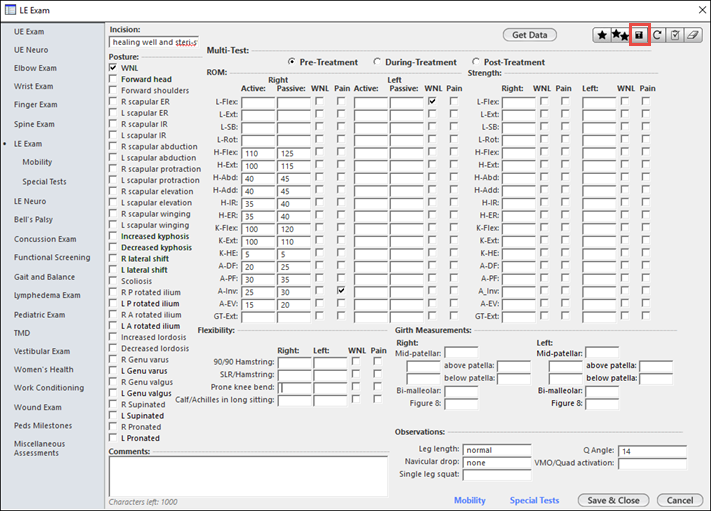Image resolution: width=711 pixels, height=511 pixels.
Task: Click the circular refresh arrow icon
Action: (657, 35)
